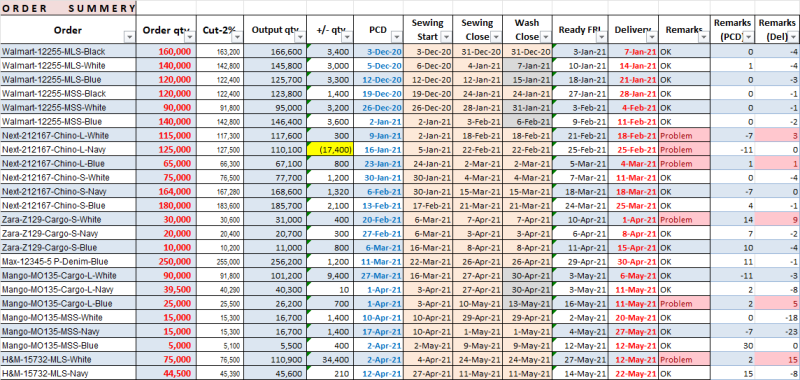Click the 11-Mar-21 PCD cell
The height and width of the screenshot is (380, 800).
[x=378, y=262]
